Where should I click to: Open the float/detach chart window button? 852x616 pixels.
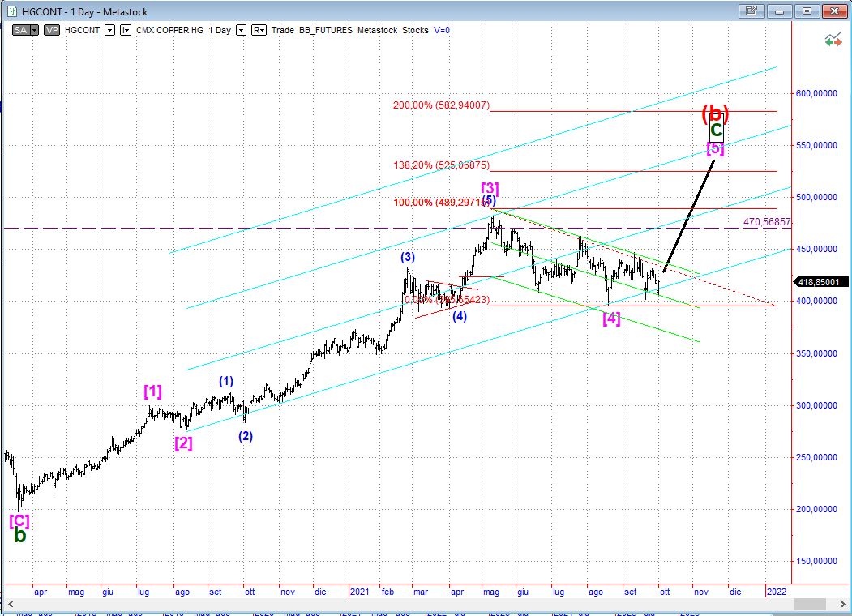pyautogui.click(x=752, y=11)
